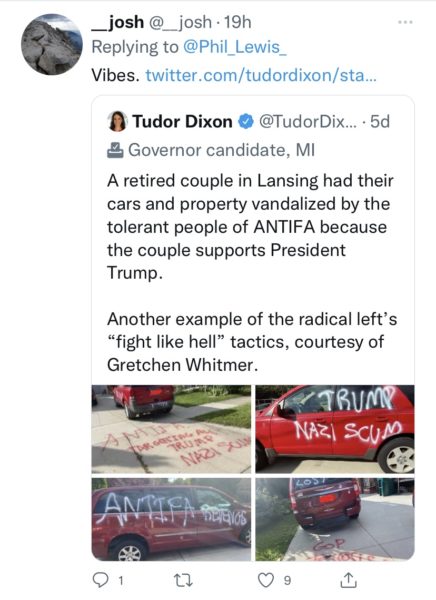Open the @TudorDix handle in quoted tweet
Viewport: 436px width, 600px height.
(x=308, y=122)
